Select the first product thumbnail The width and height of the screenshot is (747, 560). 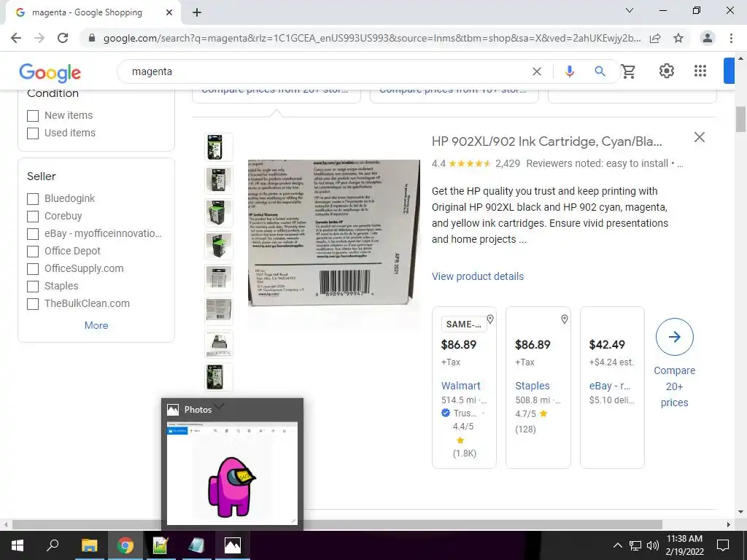(x=219, y=147)
